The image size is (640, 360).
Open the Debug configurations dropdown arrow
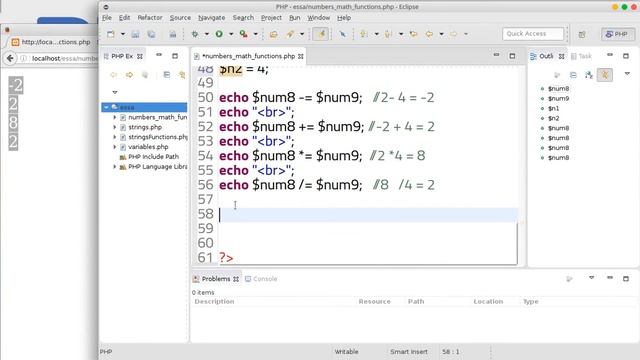207,34
